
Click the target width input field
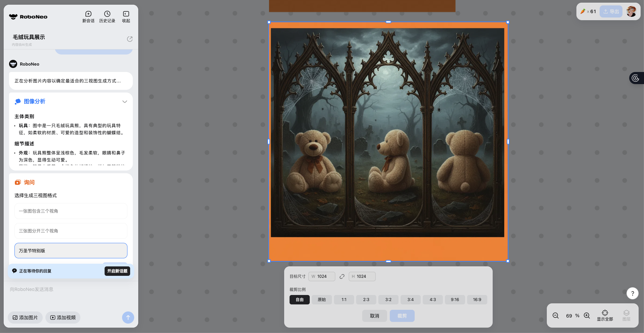pyautogui.click(x=324, y=276)
